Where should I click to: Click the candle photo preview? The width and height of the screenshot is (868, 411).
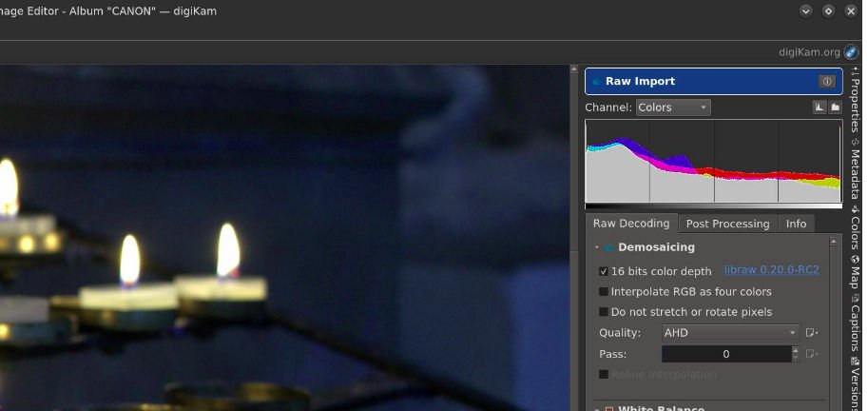[284, 238]
